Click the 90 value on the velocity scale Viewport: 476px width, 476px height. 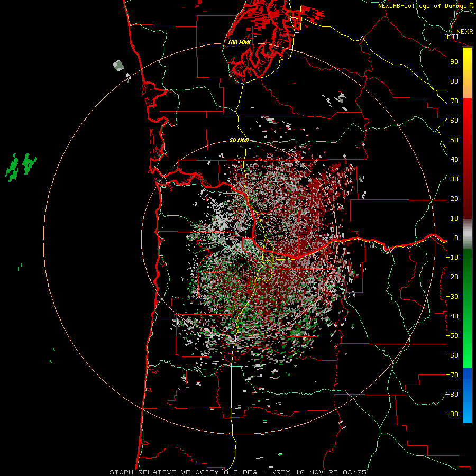[454, 62]
